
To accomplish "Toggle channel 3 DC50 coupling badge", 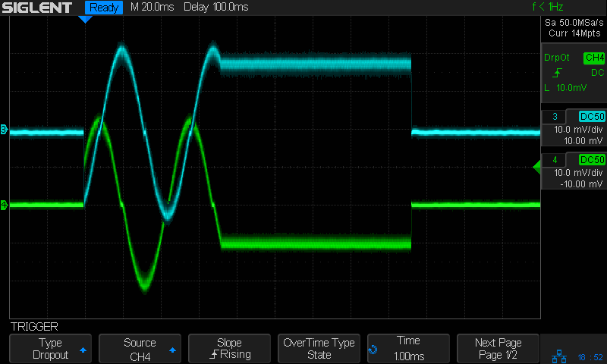I will coord(592,117).
